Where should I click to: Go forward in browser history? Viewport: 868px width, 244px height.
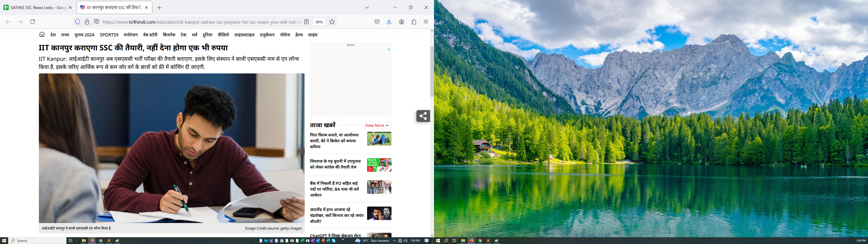[x=20, y=21]
